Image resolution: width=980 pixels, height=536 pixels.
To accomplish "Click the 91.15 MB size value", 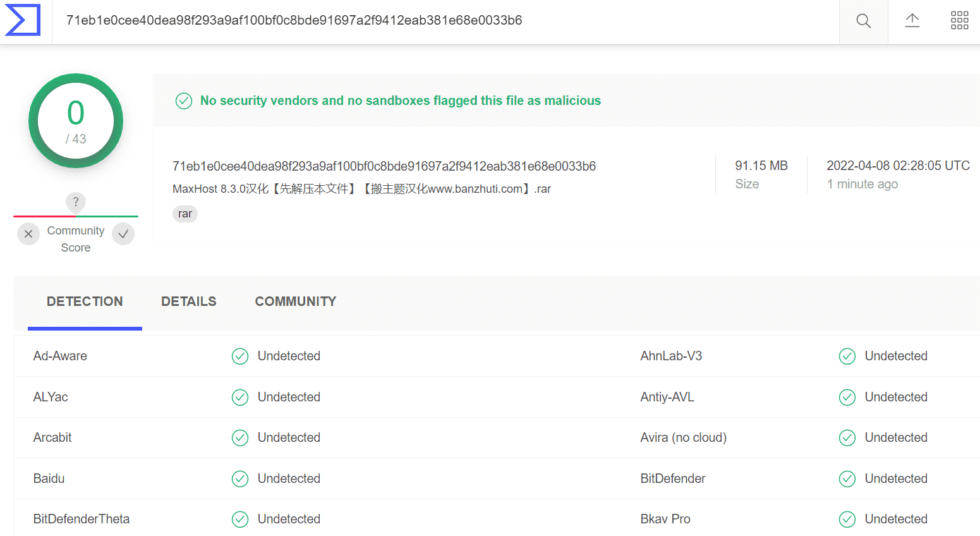I will click(x=761, y=166).
